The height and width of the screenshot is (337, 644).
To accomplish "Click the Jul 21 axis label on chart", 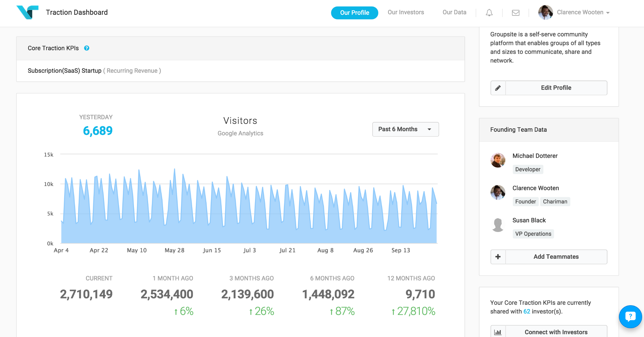I will tap(287, 250).
